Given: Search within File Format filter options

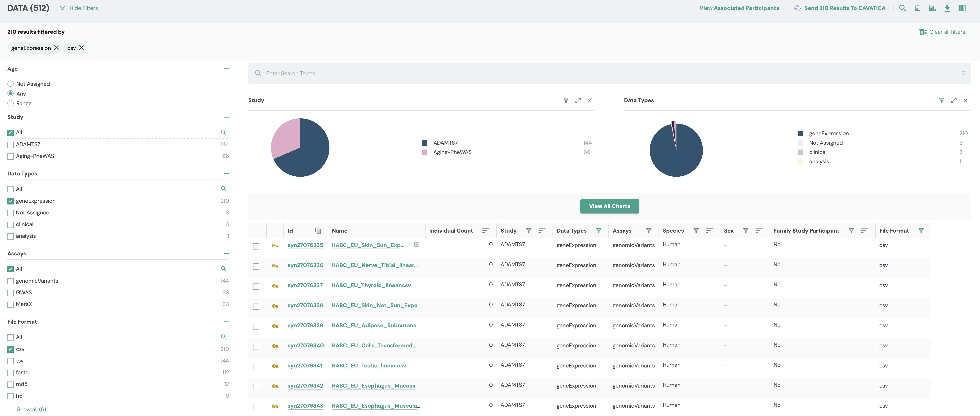Looking at the screenshot, I should click(x=223, y=337).
